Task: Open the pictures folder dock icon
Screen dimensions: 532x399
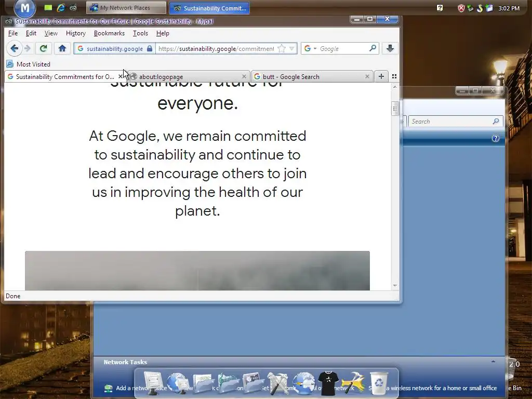Action: pyautogui.click(x=253, y=383)
